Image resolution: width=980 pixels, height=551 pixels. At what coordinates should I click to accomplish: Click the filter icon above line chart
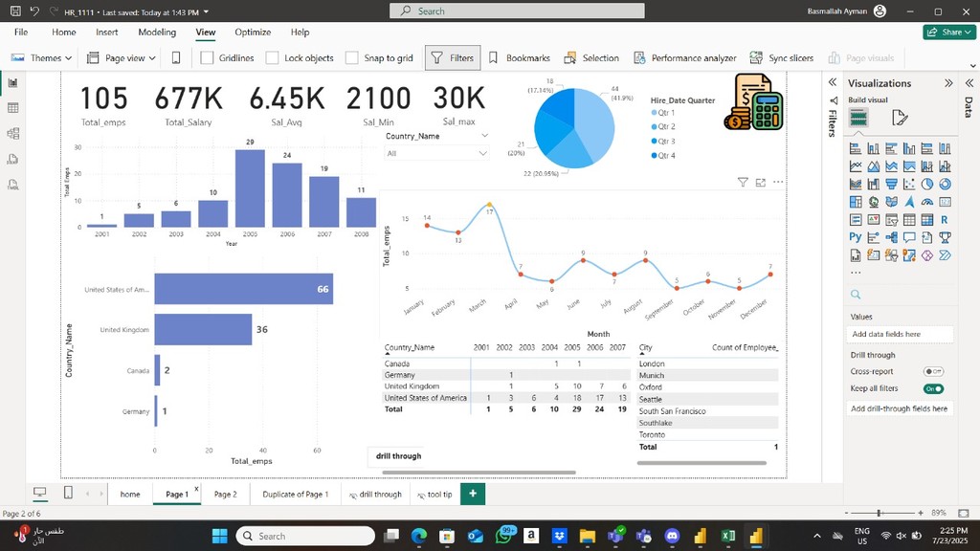[x=743, y=182]
